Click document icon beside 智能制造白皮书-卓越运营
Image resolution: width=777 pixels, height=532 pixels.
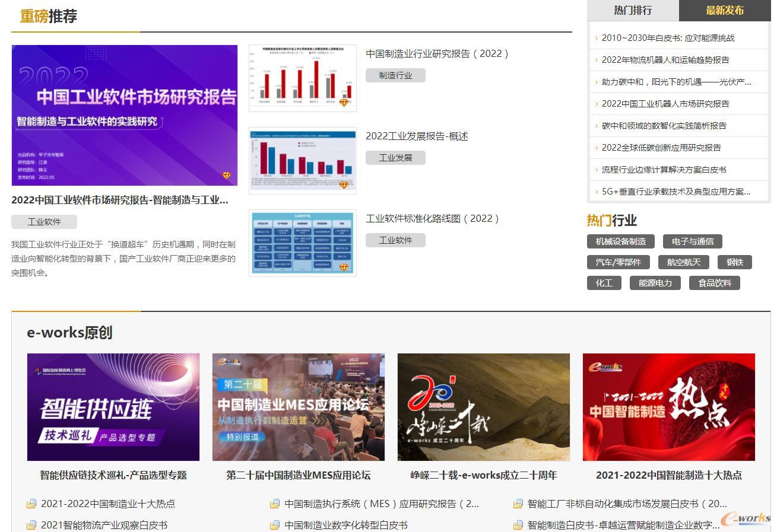tap(518, 525)
